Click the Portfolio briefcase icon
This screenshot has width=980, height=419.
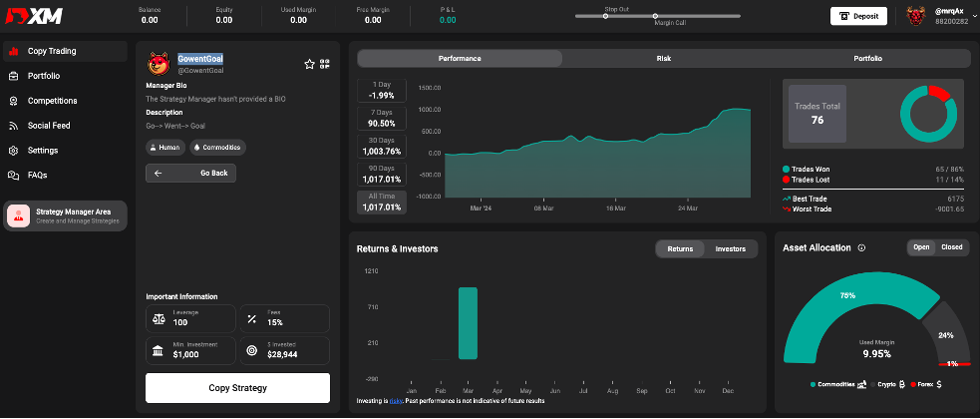click(x=14, y=76)
